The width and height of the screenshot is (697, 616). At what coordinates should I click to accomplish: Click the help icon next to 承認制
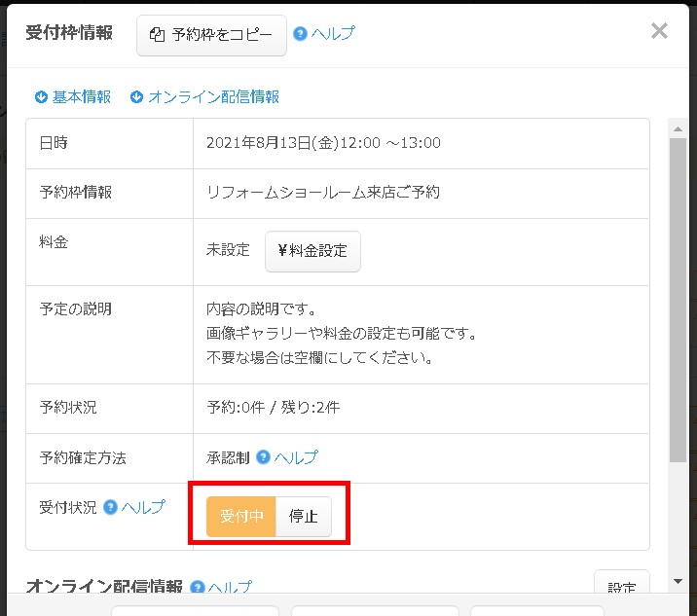(263, 457)
